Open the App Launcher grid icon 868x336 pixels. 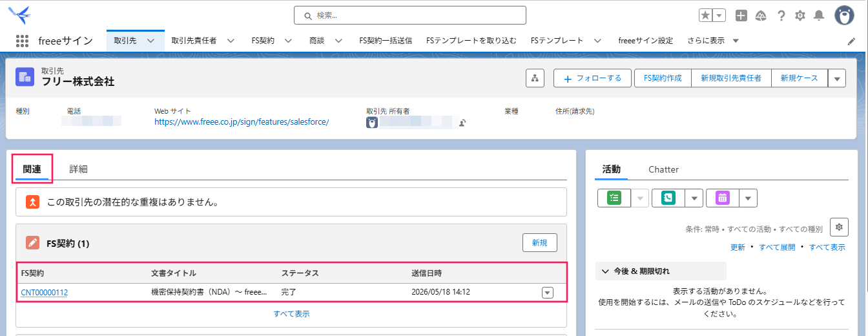click(x=23, y=41)
